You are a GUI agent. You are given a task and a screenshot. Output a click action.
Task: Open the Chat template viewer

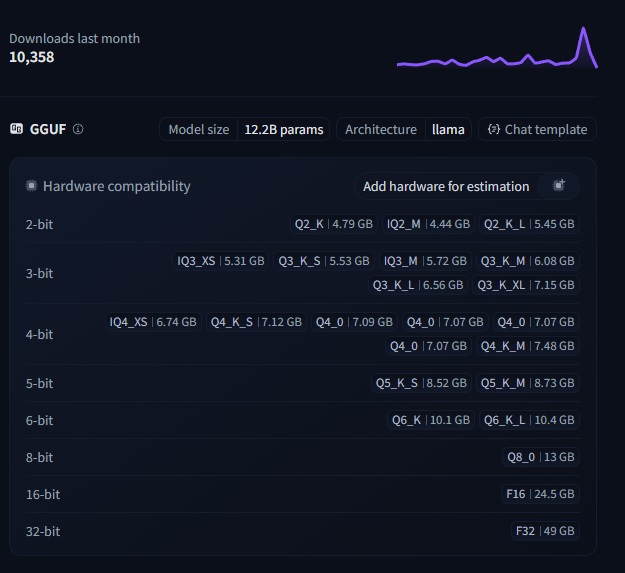pos(537,129)
